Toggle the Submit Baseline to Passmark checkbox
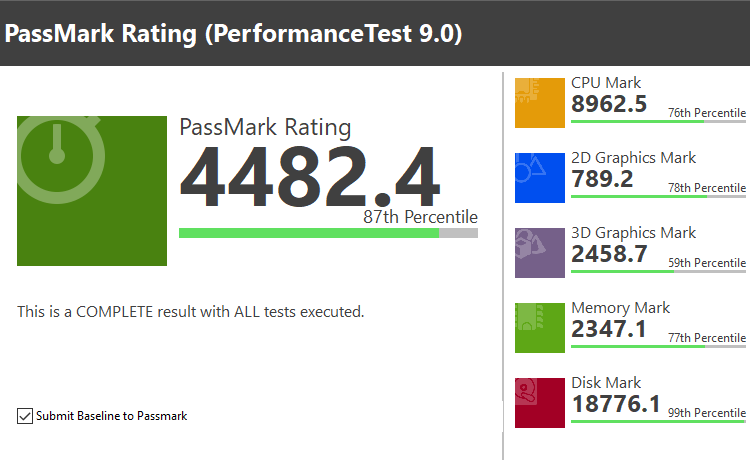The height and width of the screenshot is (462, 750). (25, 416)
